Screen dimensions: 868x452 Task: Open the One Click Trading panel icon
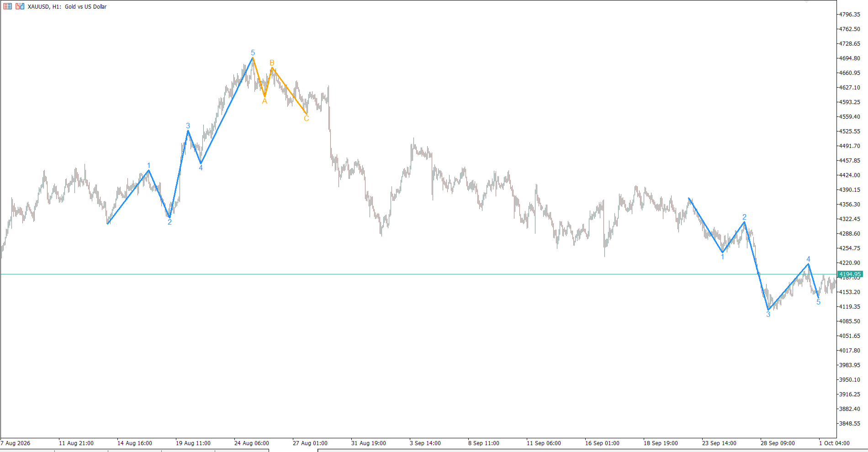click(x=7, y=6)
